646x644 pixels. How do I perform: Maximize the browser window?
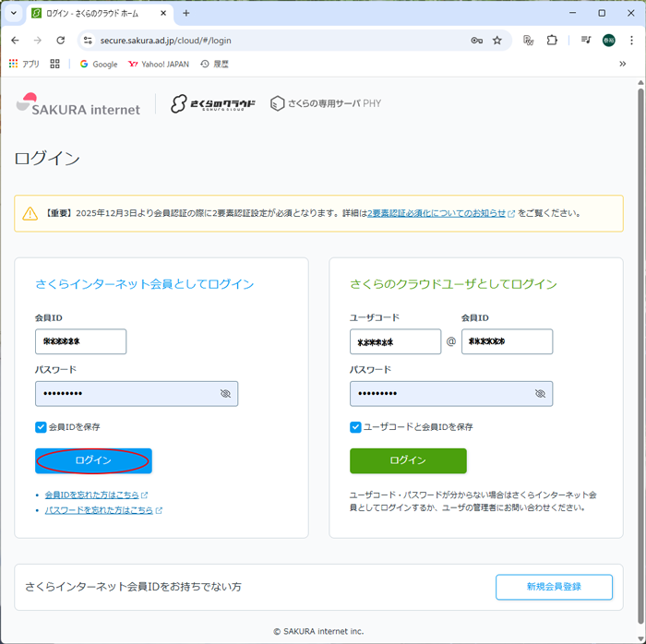[x=602, y=13]
